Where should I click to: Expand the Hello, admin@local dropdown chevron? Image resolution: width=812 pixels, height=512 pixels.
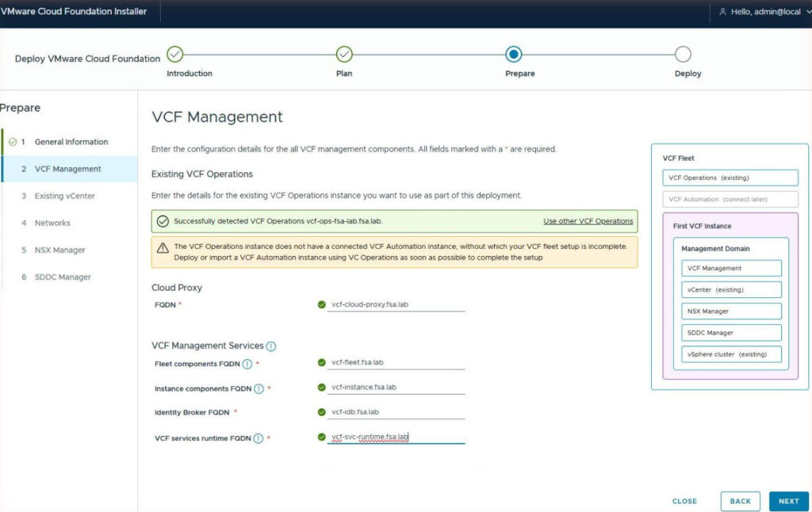(809, 11)
